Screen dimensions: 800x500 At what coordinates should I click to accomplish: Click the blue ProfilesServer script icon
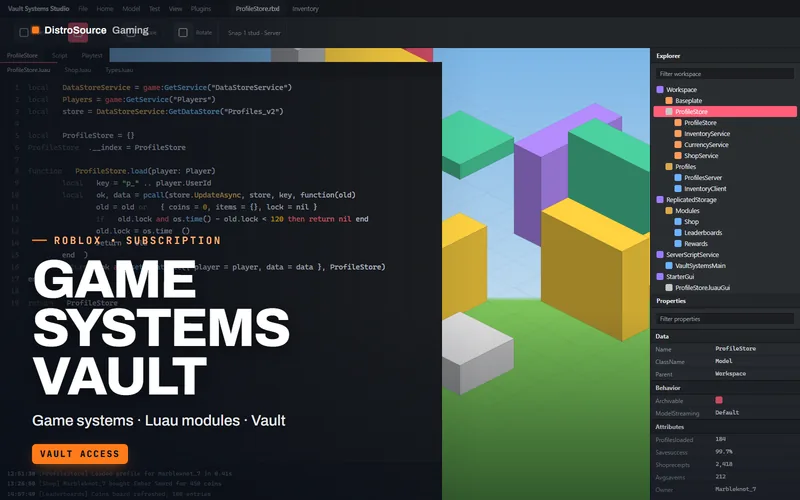[678, 178]
